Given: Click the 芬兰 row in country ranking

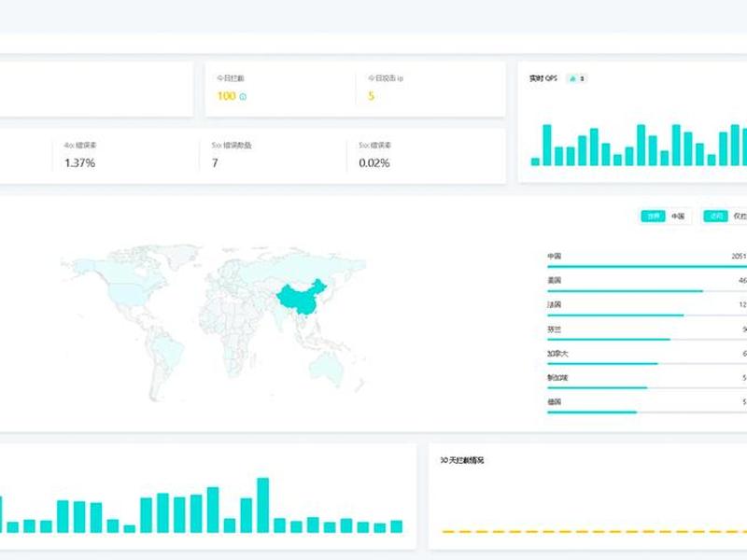Looking at the screenshot, I should click(647, 333).
